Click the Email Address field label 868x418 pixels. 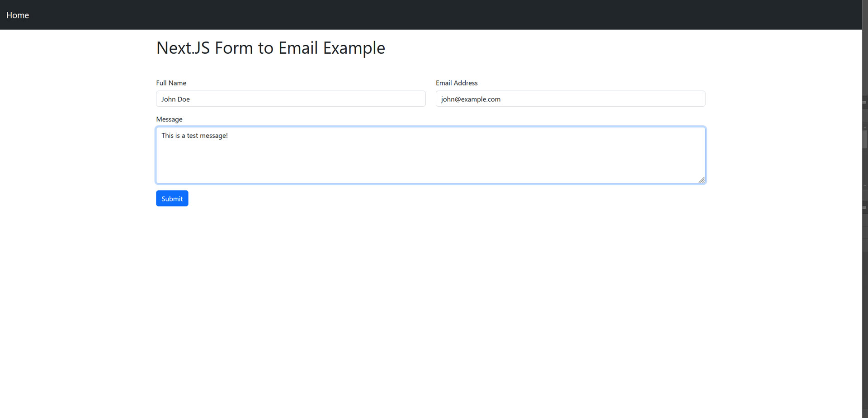click(456, 83)
